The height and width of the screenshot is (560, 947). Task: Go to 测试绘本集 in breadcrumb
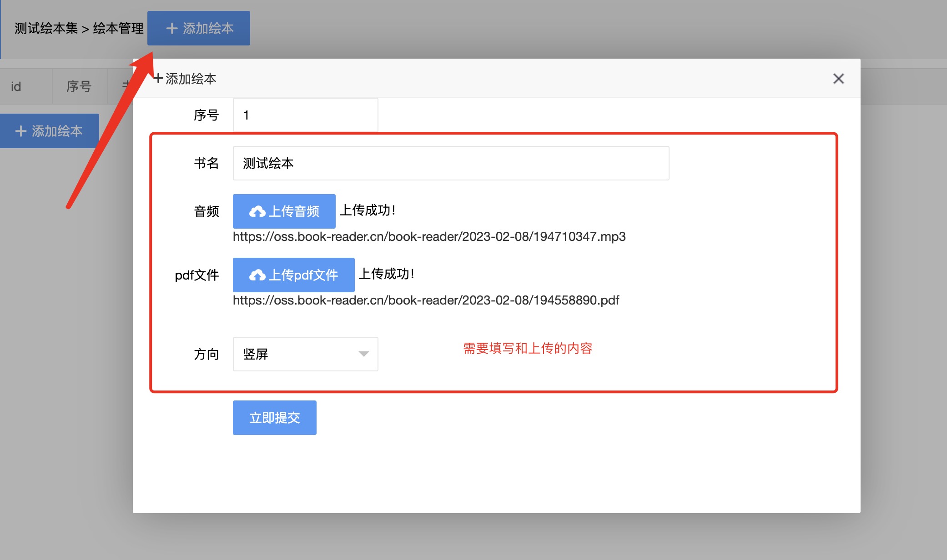46,28
